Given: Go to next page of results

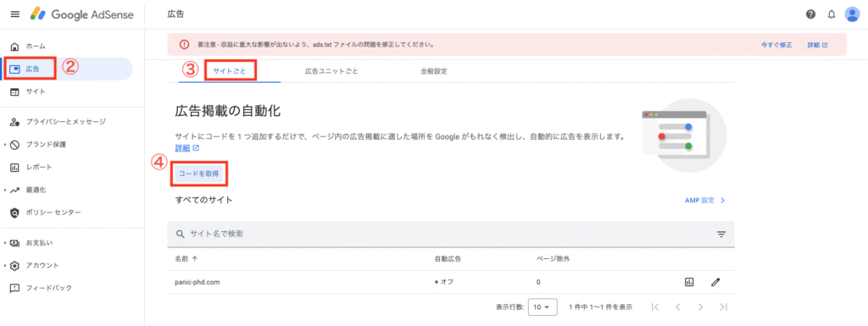Looking at the screenshot, I should click(x=700, y=307).
